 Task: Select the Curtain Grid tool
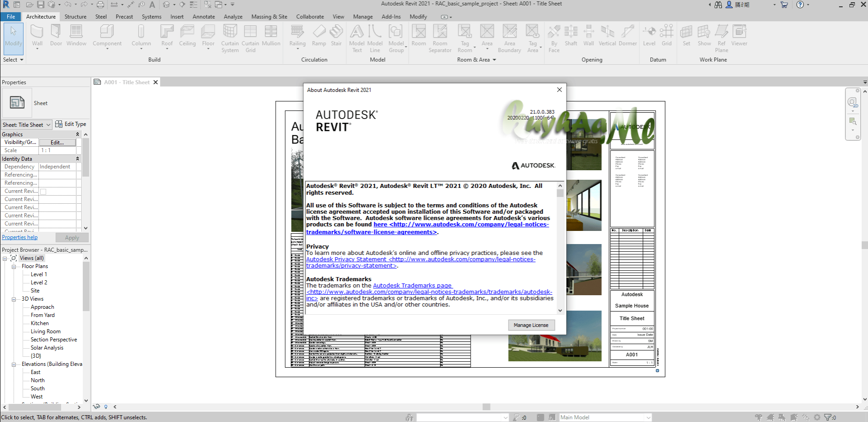250,38
